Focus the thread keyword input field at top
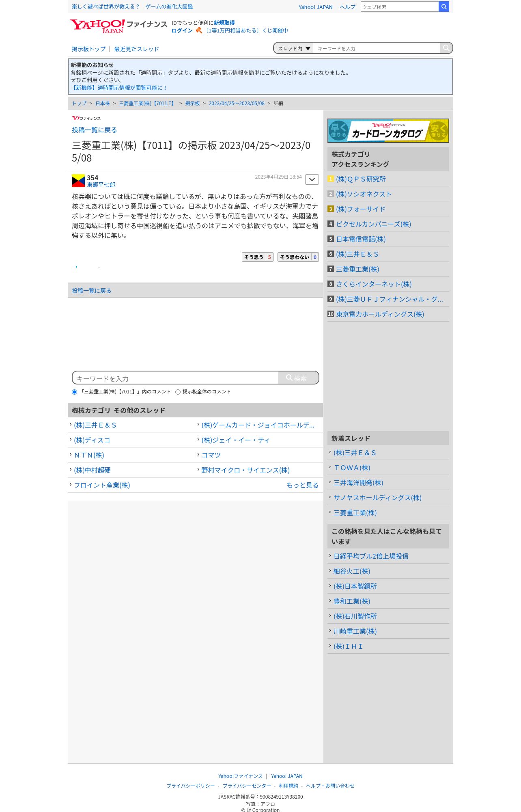Viewport: 521px width, 812px height. (x=377, y=48)
